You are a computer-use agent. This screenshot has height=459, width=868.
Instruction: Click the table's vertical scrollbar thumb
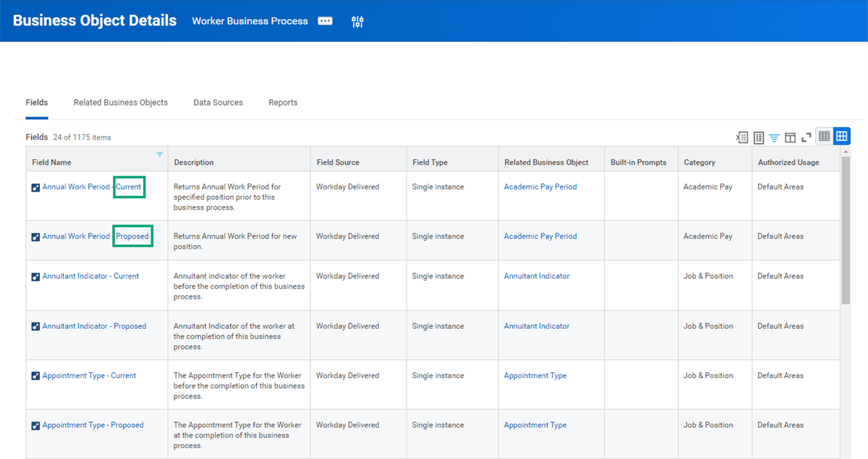pos(846,231)
